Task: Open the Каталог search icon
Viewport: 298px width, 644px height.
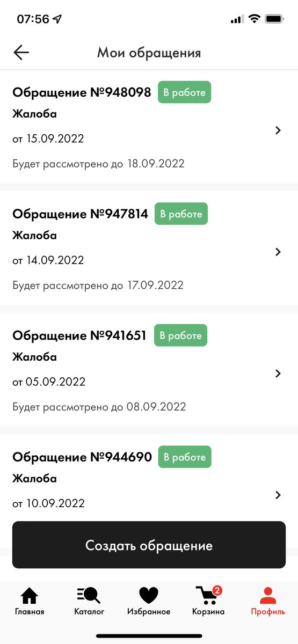Action: click(89, 595)
